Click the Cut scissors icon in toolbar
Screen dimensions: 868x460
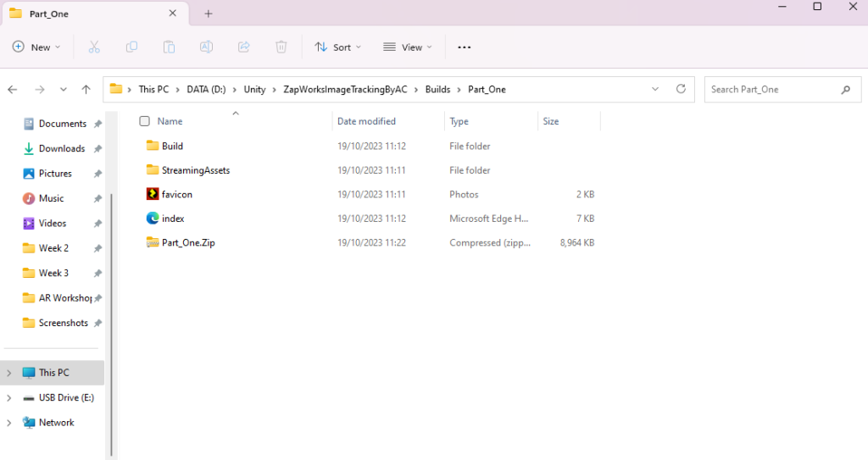[x=94, y=47]
